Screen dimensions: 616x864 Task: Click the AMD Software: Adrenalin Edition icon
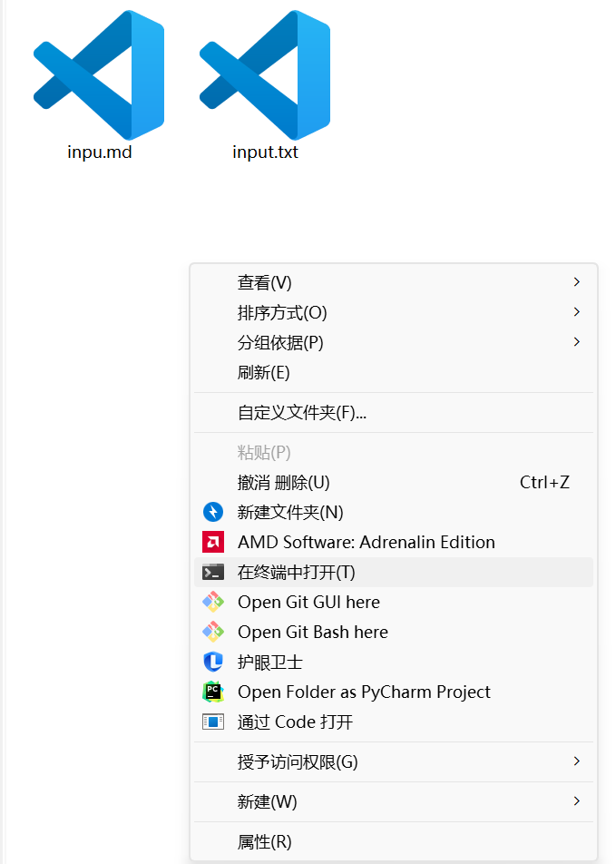(214, 542)
